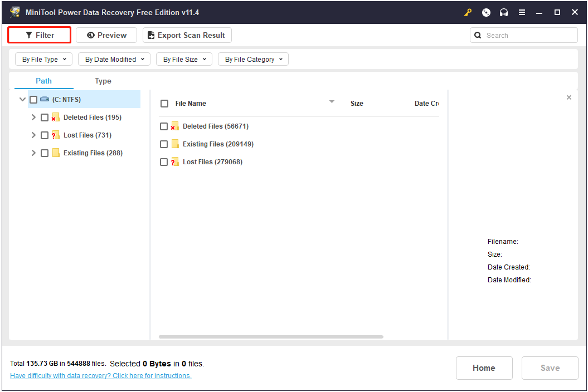Viewport: 588px width, 392px height.
Task: Select Deleted Files (195) tree label
Action: pos(93,117)
